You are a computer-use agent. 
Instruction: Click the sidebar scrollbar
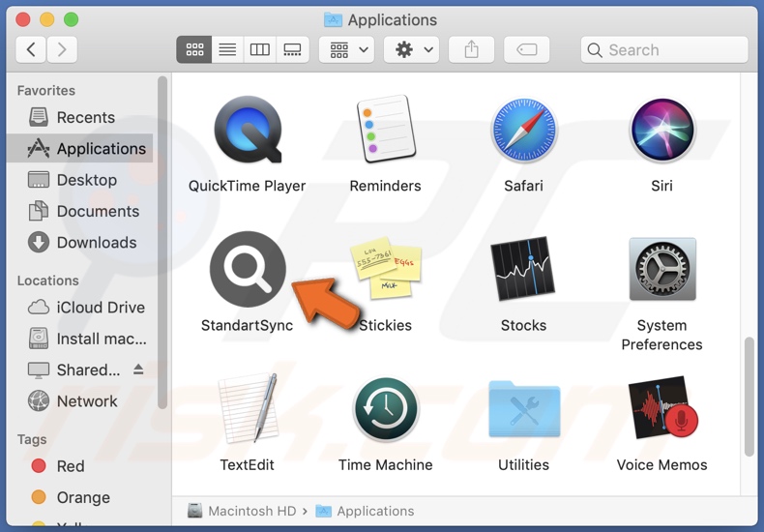(x=162, y=242)
